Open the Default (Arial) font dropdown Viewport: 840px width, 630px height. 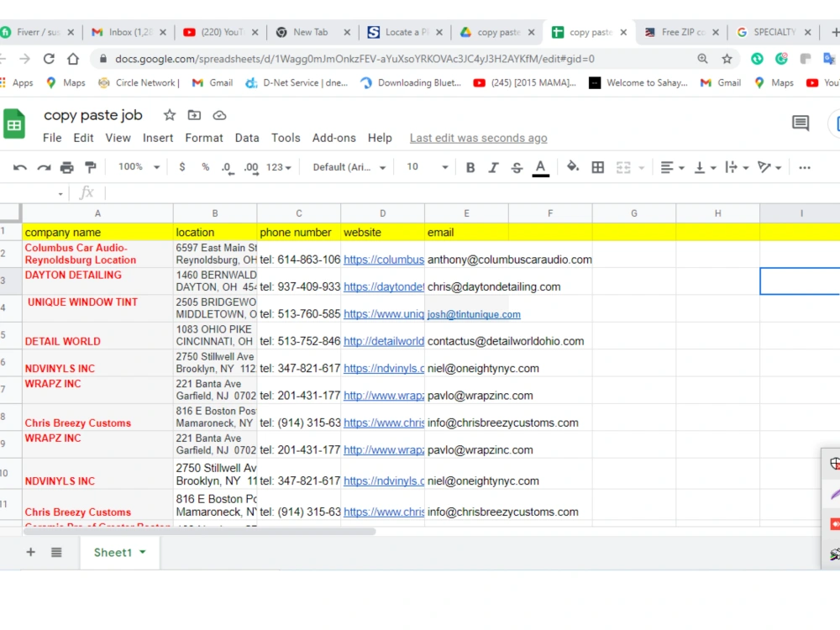click(x=349, y=167)
